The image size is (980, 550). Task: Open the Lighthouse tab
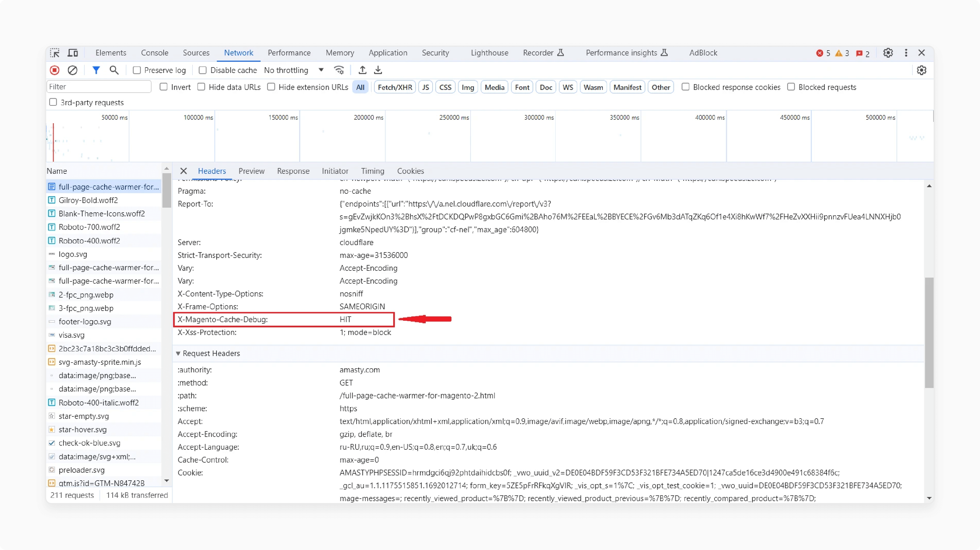[x=490, y=53]
